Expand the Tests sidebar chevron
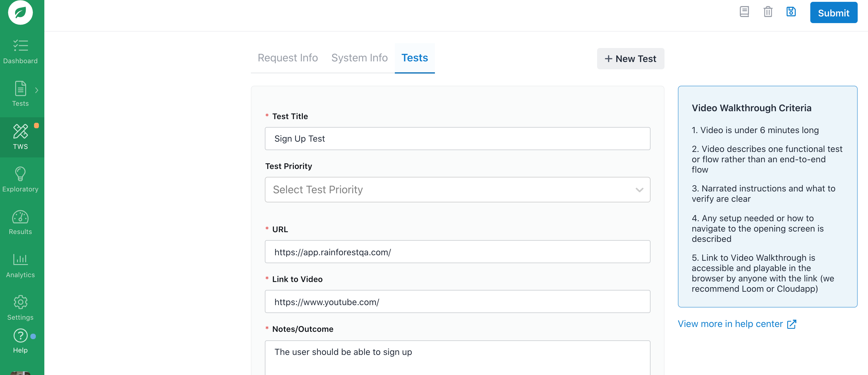 tap(37, 90)
